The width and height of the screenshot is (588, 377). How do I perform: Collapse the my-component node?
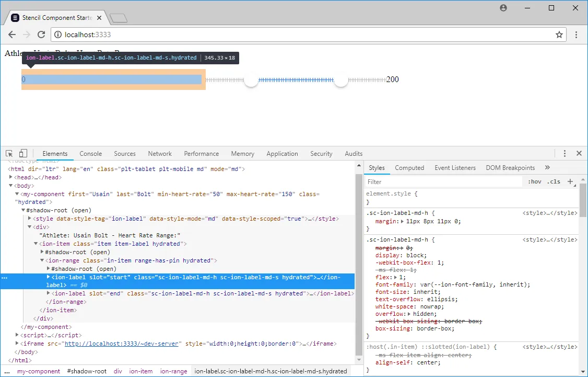pos(17,194)
